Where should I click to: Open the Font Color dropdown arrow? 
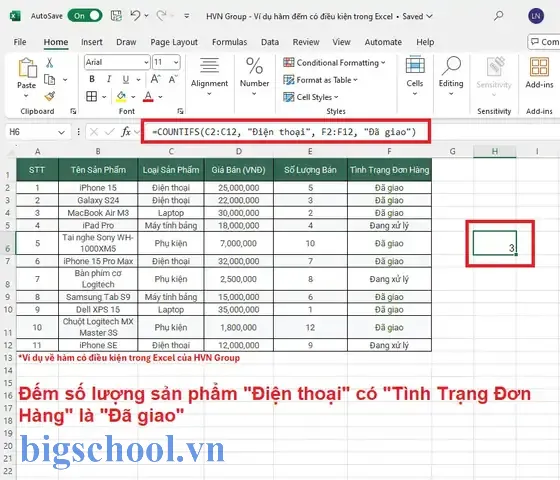[x=160, y=97]
